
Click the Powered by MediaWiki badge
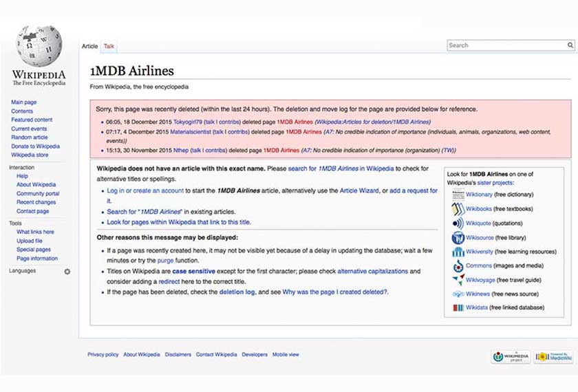(x=554, y=357)
